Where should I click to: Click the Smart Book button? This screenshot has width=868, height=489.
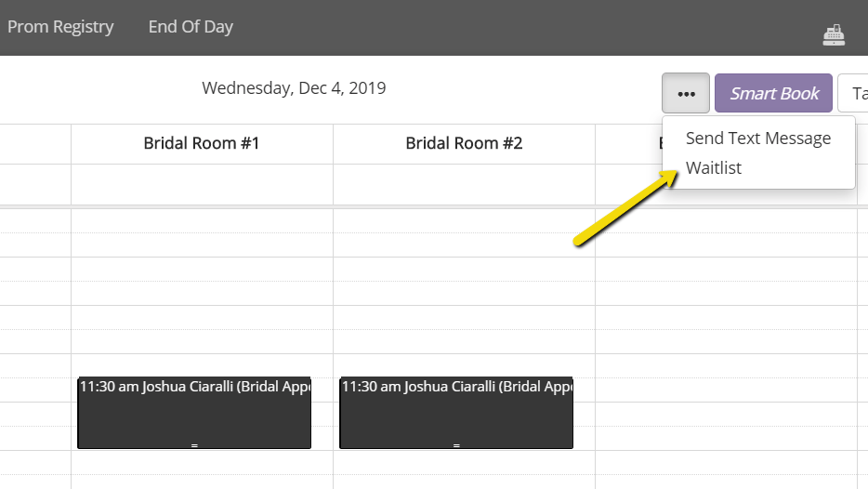(x=773, y=93)
